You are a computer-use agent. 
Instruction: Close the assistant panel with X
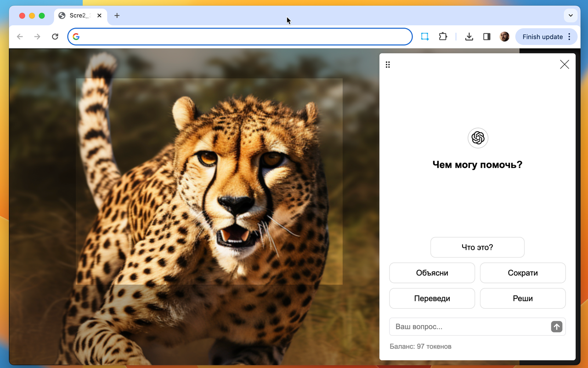(565, 64)
